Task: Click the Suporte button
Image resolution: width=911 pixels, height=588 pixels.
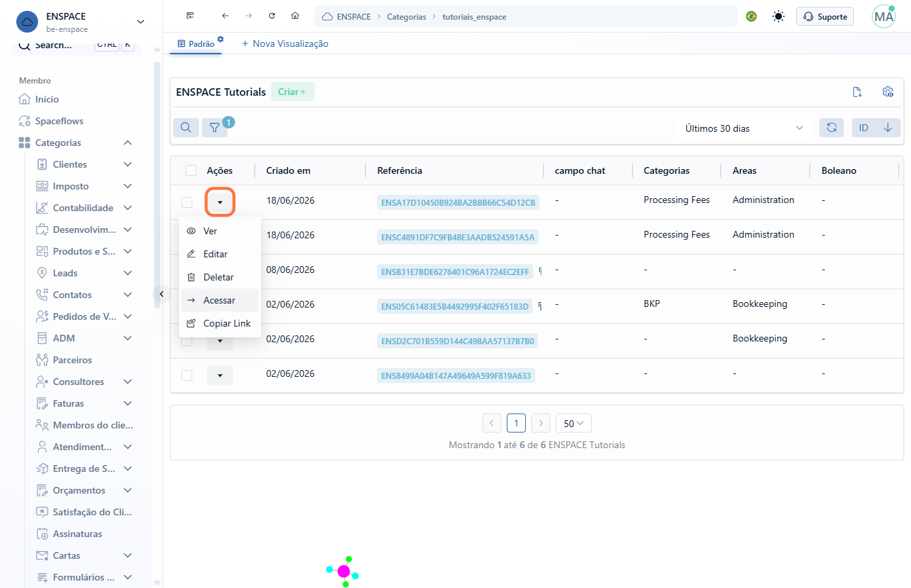Action: [x=825, y=16]
